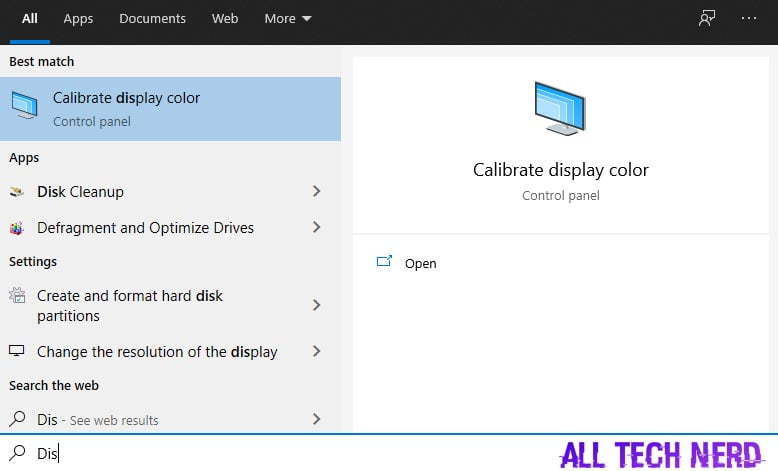This screenshot has width=778, height=471.
Task: Click the large monitor icon in preview pane
Action: 560,109
